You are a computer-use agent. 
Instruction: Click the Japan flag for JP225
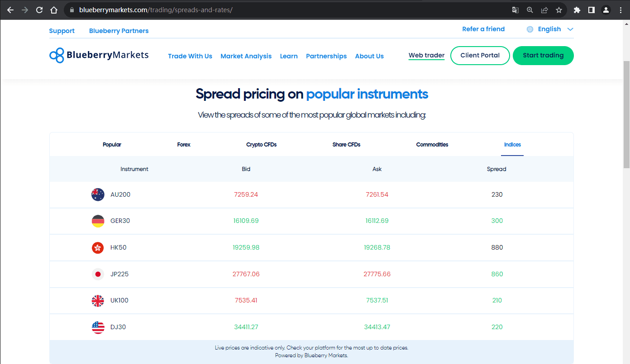click(98, 274)
